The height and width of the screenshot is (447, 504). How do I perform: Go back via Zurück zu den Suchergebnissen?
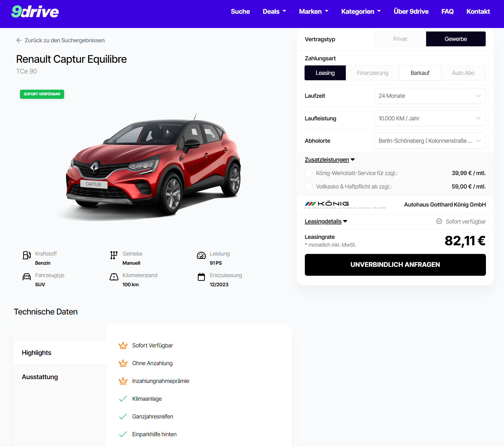click(x=60, y=40)
